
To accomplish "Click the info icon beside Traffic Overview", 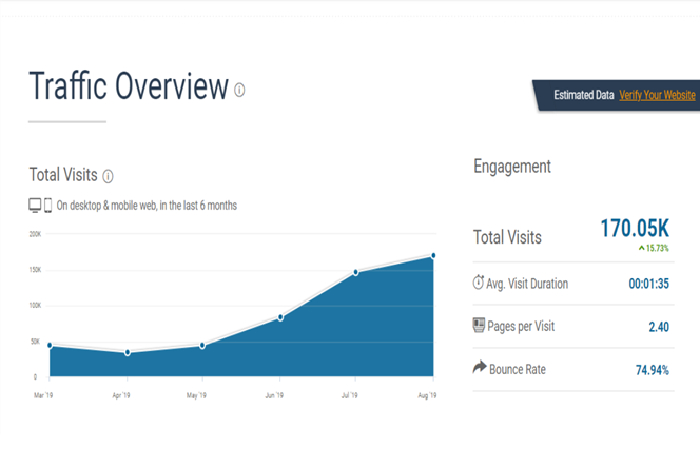I will pos(240,90).
